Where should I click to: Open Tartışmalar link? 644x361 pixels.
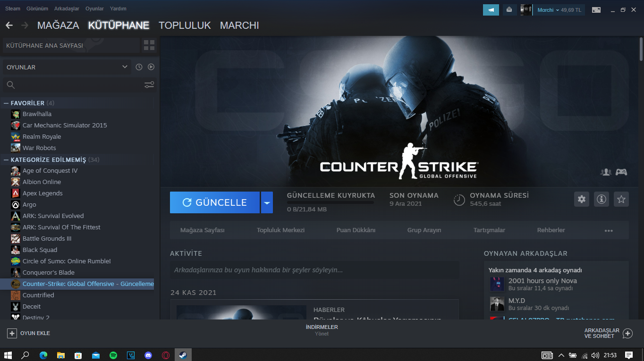489,230
